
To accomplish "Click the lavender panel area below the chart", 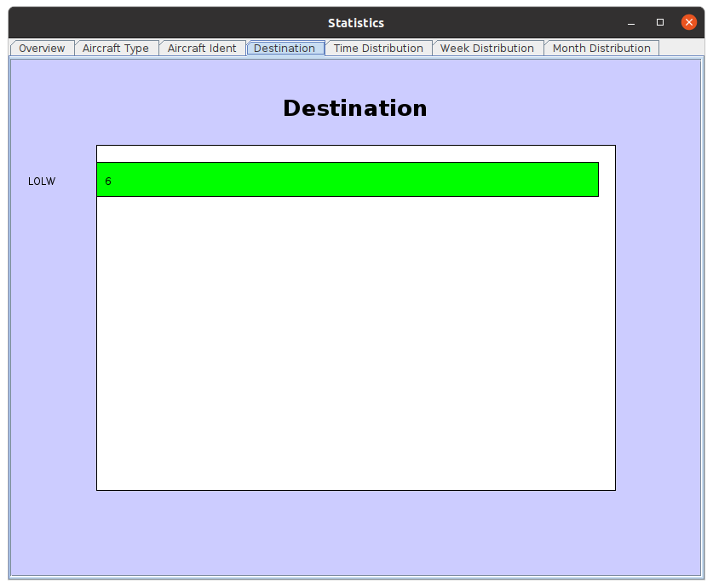I will click(356, 533).
